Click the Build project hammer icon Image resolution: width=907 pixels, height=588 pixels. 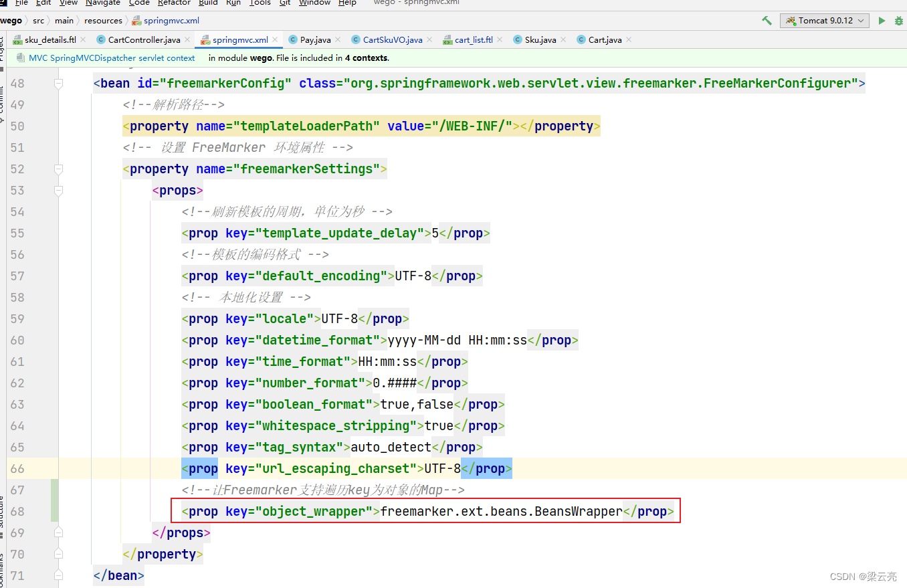(767, 21)
